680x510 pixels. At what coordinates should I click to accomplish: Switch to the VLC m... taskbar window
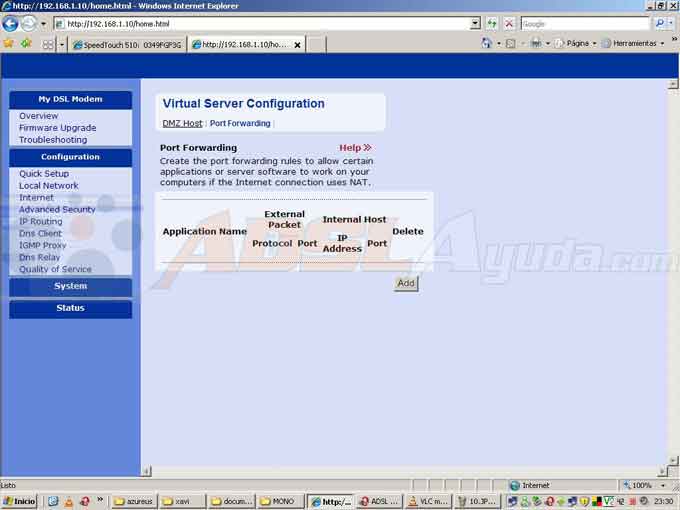(x=428, y=502)
